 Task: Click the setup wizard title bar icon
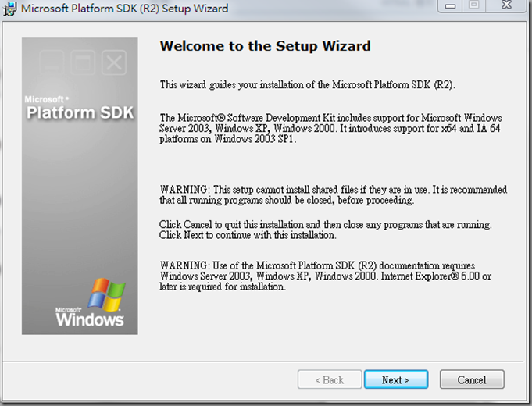coord(9,9)
